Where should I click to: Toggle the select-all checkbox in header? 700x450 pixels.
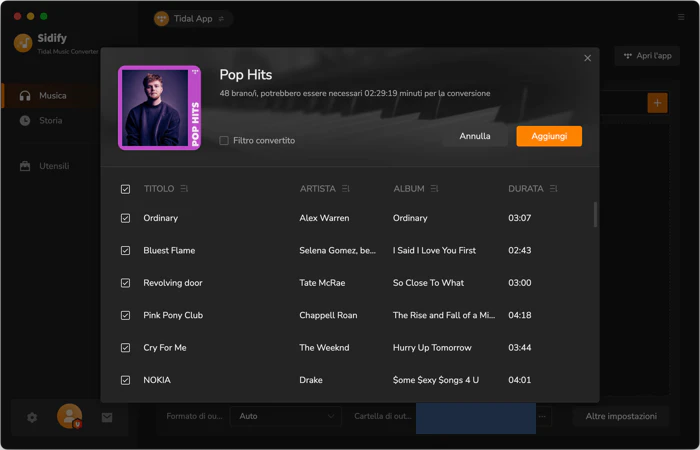125,189
